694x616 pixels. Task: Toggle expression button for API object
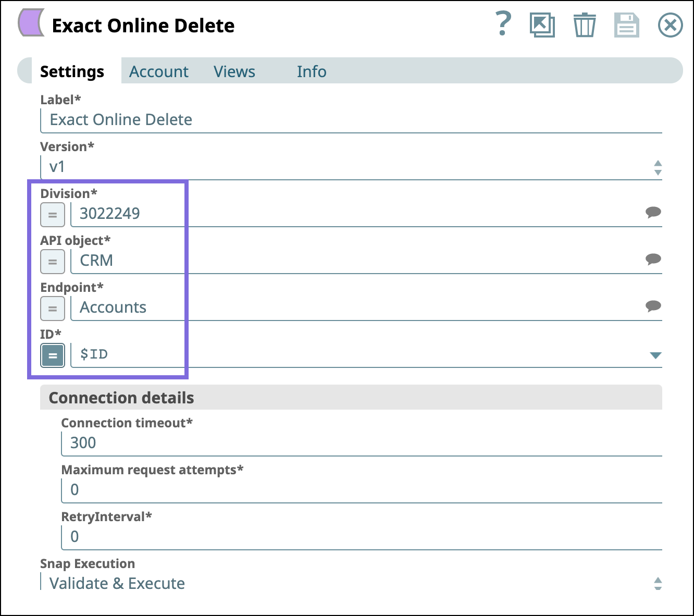[53, 262]
